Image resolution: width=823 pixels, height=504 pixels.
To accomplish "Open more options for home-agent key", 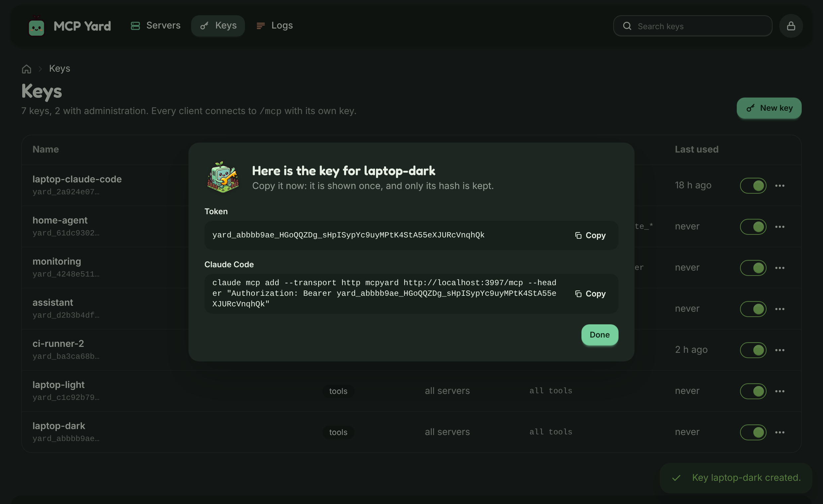I will (x=780, y=226).
